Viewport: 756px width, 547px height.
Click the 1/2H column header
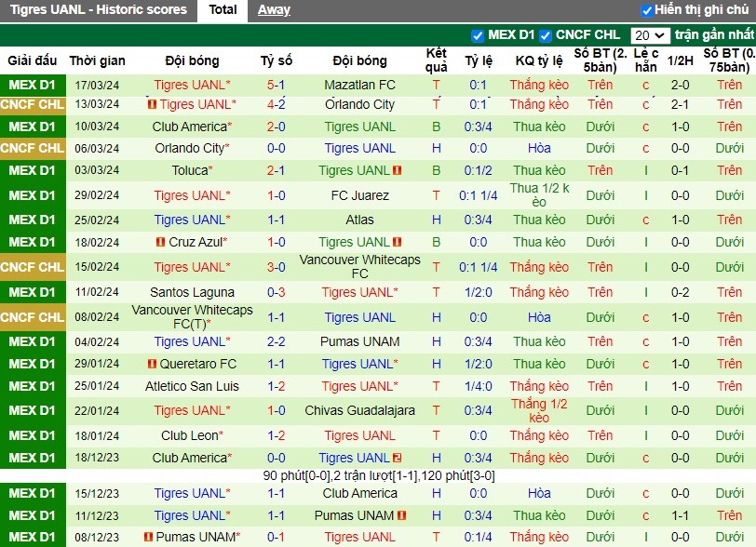coord(680,60)
